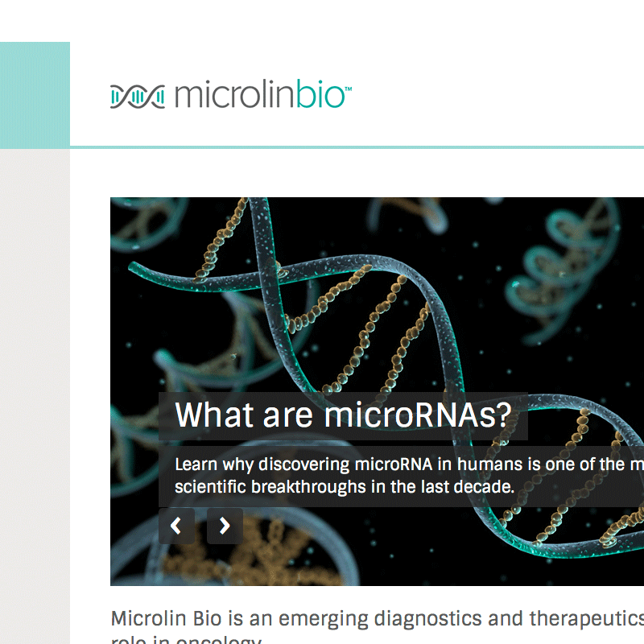
Task: Click the teal block in the top-left corner
Action: pyautogui.click(x=35, y=95)
